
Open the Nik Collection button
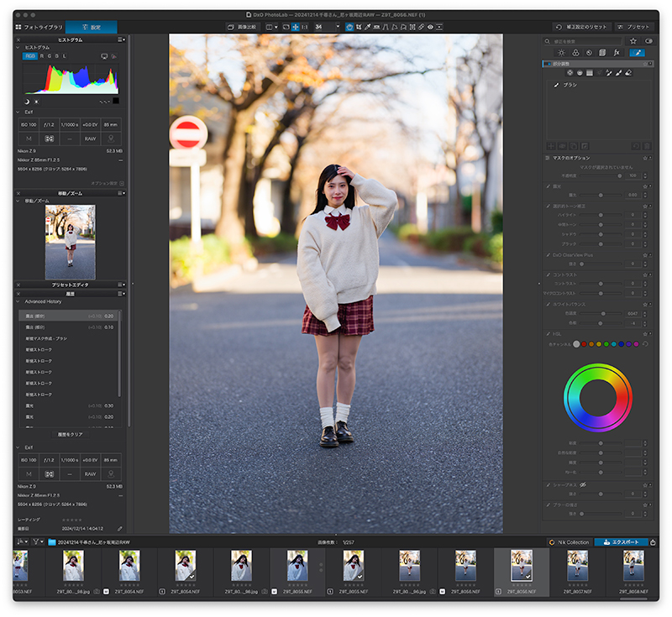point(570,542)
